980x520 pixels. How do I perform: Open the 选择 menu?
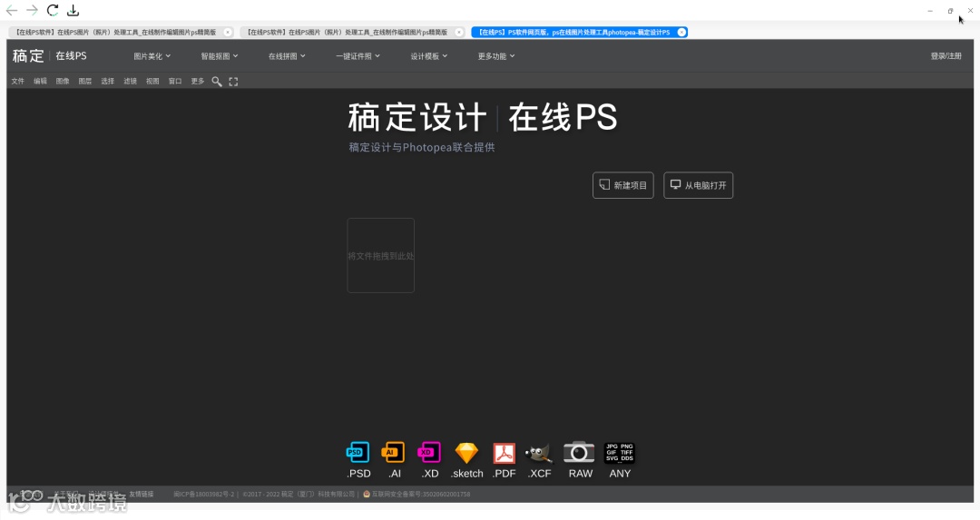click(x=107, y=82)
